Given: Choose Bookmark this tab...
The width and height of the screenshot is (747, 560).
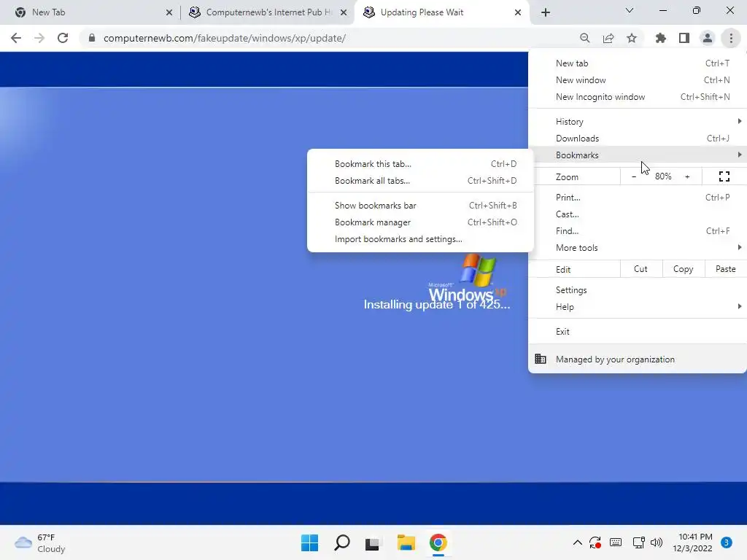Looking at the screenshot, I should tap(420, 164).
